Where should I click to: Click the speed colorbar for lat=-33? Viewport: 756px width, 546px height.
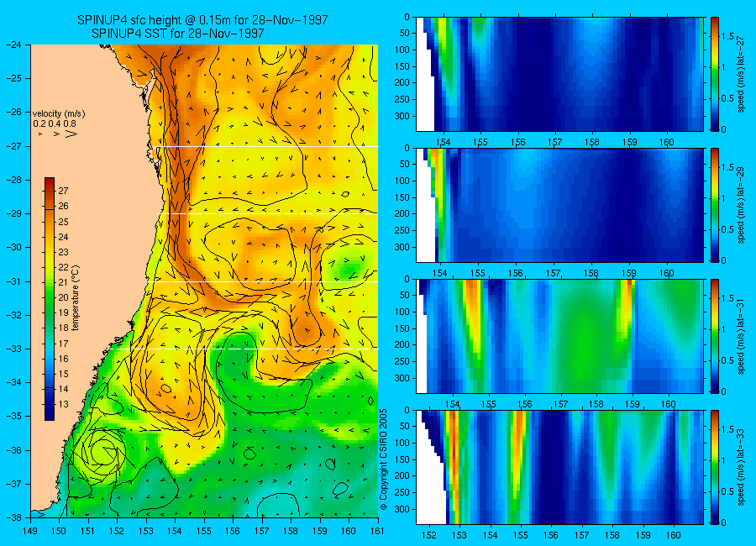point(715,467)
